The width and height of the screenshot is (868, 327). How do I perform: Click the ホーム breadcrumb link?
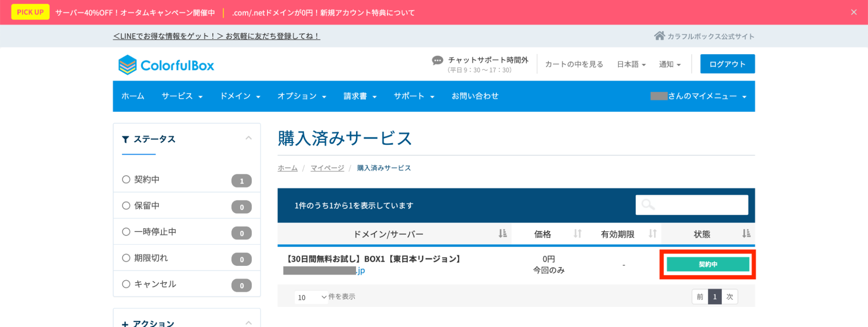[287, 168]
